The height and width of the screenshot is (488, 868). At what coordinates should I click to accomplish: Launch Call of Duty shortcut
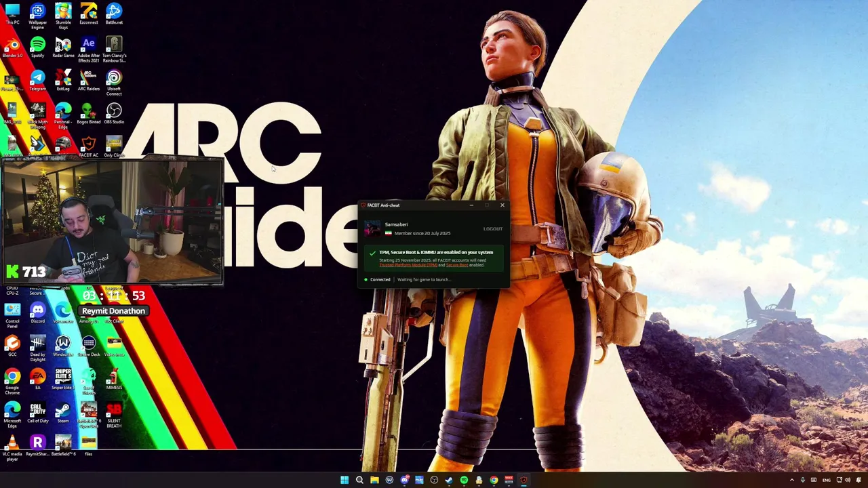[37, 413]
